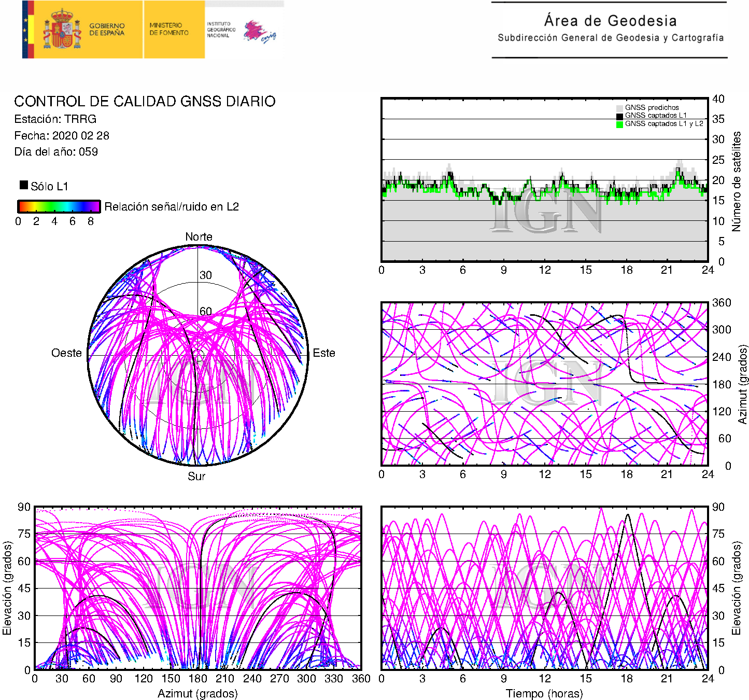Click the pink CNIG logo in the header
The width and height of the screenshot is (749, 700).
coord(260,32)
